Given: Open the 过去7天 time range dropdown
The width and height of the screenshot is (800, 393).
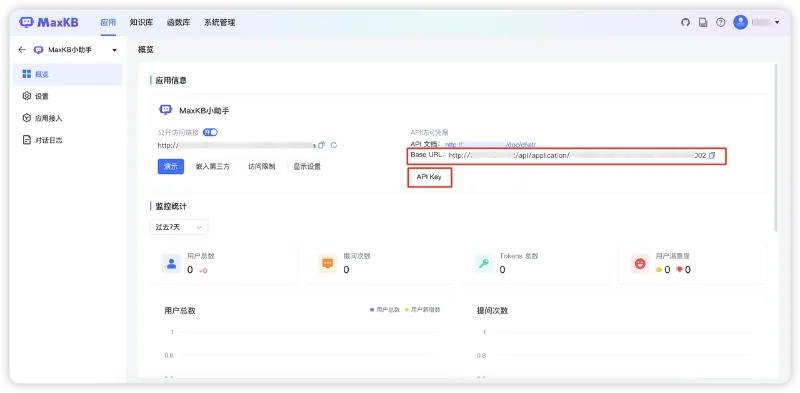Looking at the screenshot, I should (179, 227).
